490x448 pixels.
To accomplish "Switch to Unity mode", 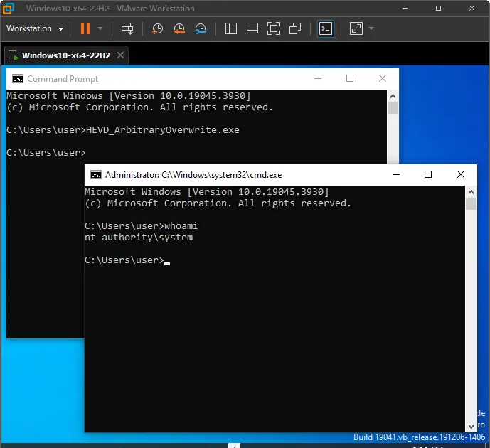I will coord(295,28).
